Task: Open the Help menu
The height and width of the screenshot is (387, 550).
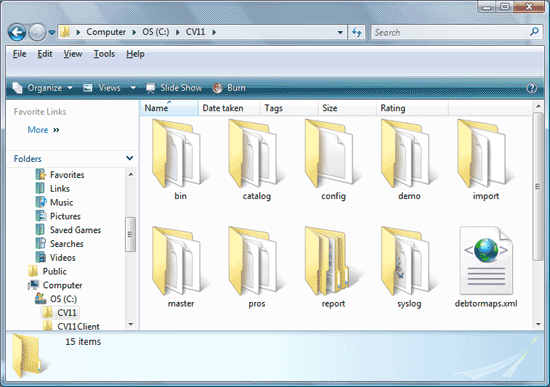Action: point(135,54)
